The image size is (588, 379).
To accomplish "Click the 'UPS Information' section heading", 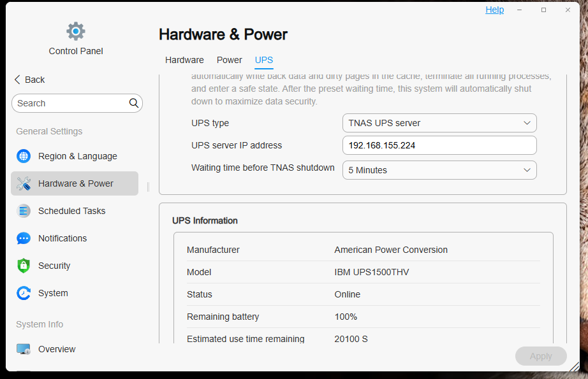I will coord(205,220).
